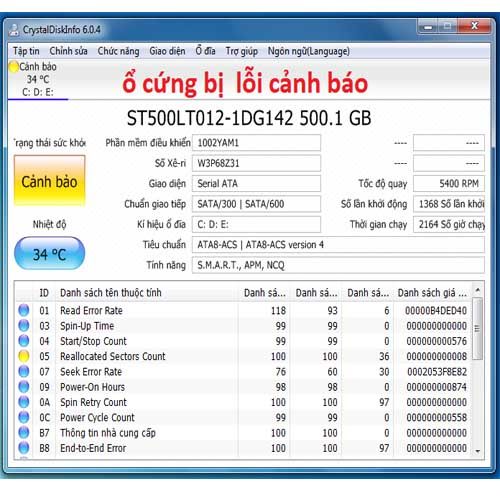Open the Chức năng menu
This screenshot has height=500, width=500.
118,51
